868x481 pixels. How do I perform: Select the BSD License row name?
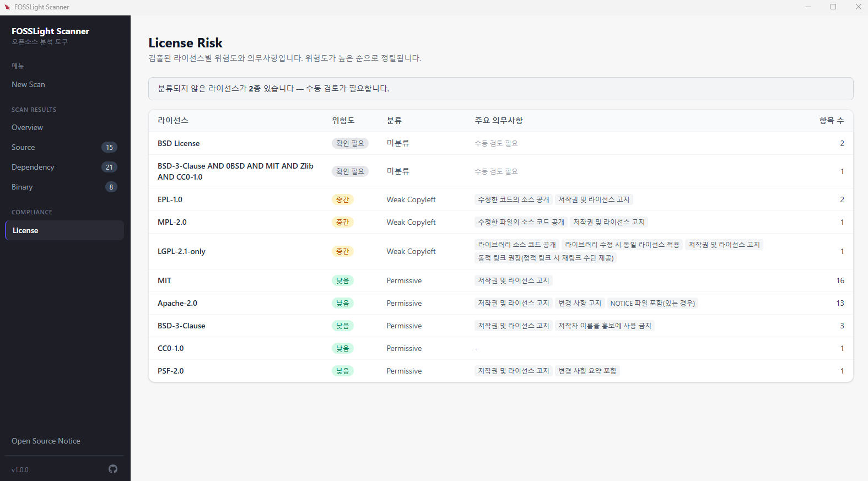tap(179, 143)
